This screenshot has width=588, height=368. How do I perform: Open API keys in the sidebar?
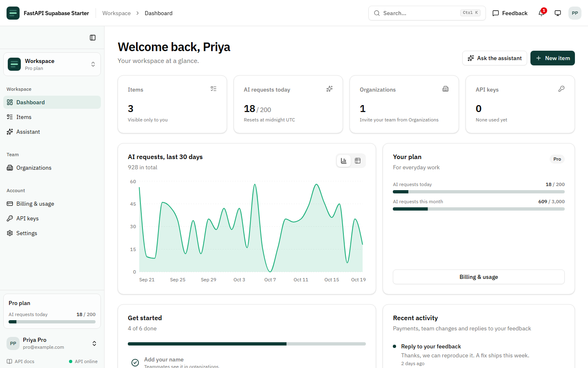click(52, 218)
